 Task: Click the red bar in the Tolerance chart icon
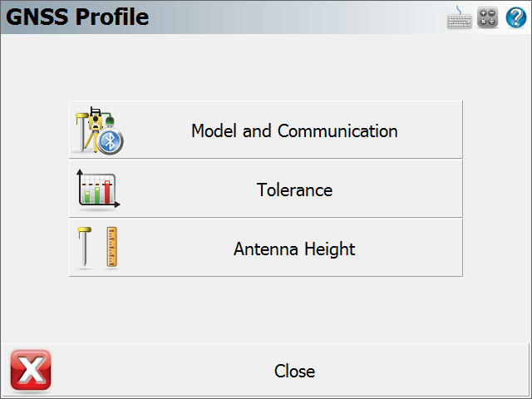107,192
